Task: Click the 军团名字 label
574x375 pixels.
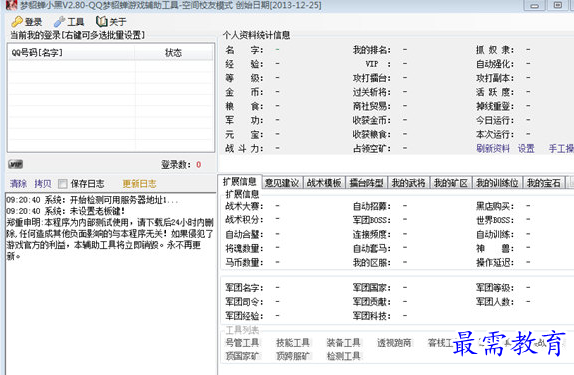Action: coord(244,288)
